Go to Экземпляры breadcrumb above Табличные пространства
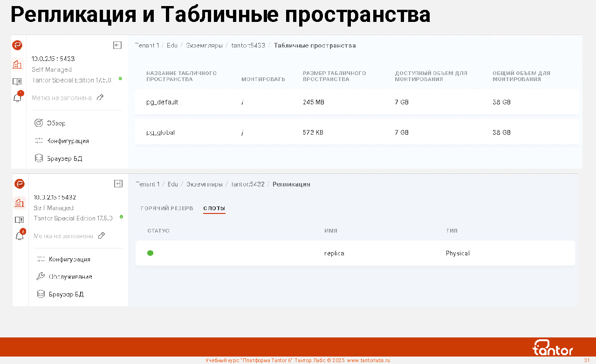 [204, 45]
